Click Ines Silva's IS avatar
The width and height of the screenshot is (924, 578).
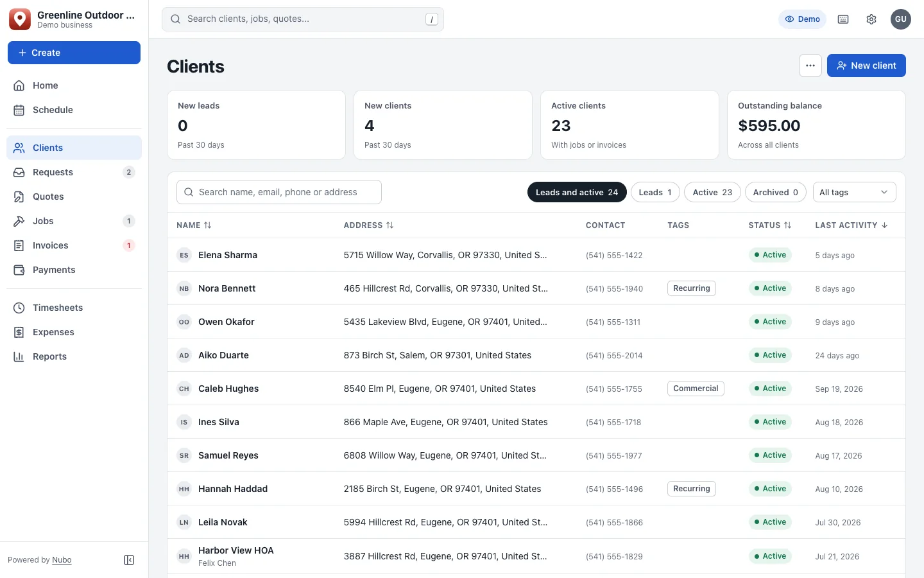pos(184,422)
